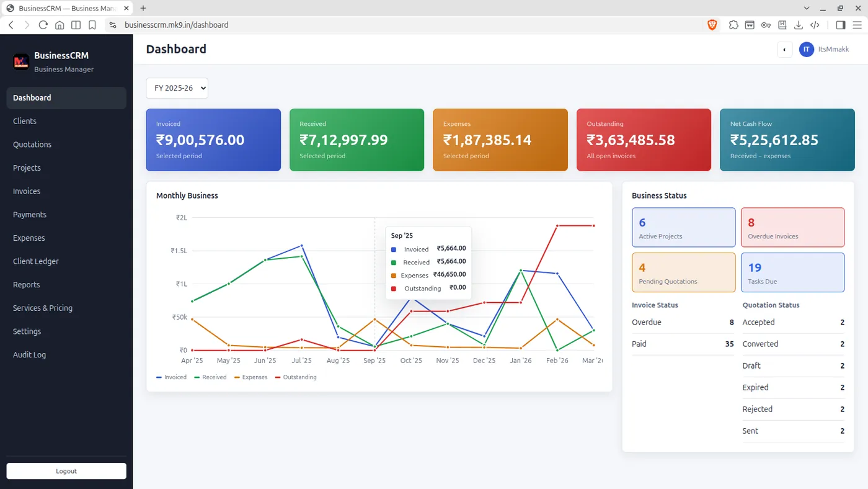The image size is (868, 489).
Task: Open the developer tools code icon
Action: [815, 25]
